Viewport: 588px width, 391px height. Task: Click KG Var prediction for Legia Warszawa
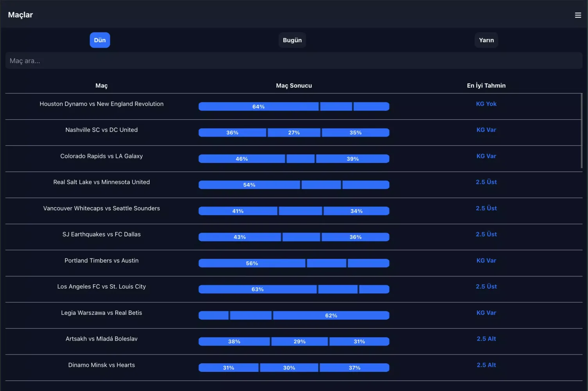[486, 312]
